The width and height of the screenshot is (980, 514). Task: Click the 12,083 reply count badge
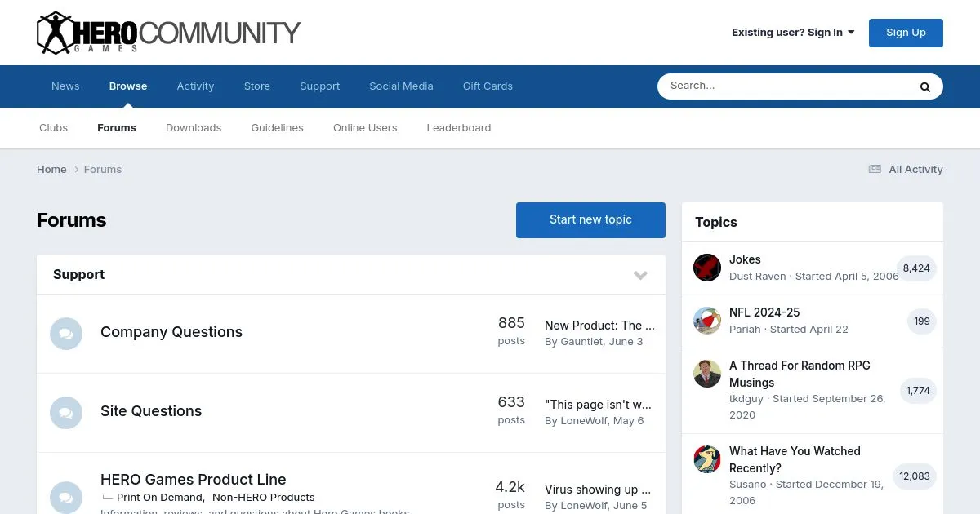coord(915,476)
